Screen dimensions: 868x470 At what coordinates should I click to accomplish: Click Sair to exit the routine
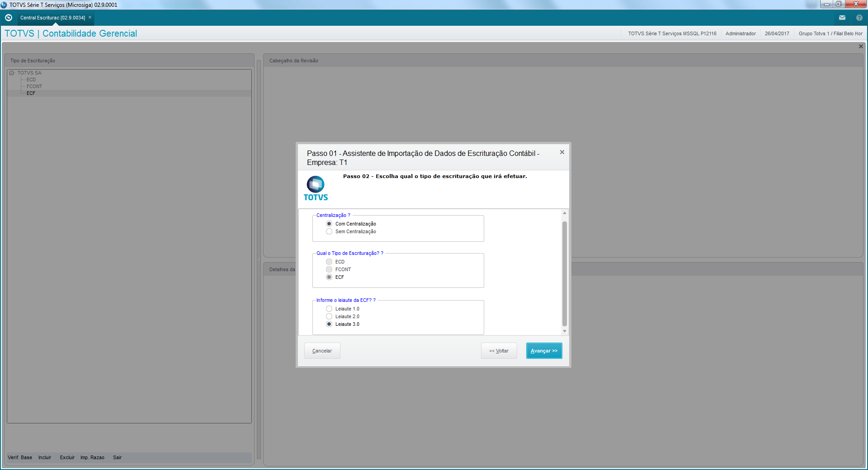click(x=118, y=457)
